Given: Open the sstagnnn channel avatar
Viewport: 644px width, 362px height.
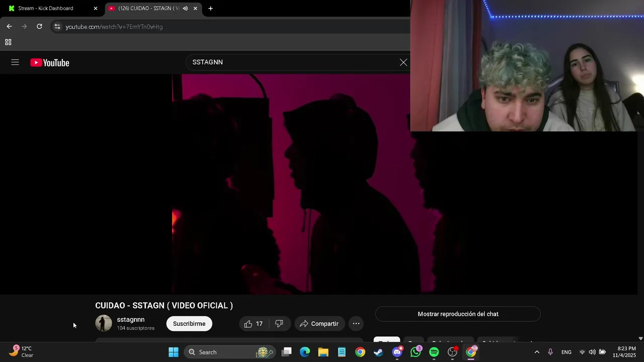Looking at the screenshot, I should 104,323.
